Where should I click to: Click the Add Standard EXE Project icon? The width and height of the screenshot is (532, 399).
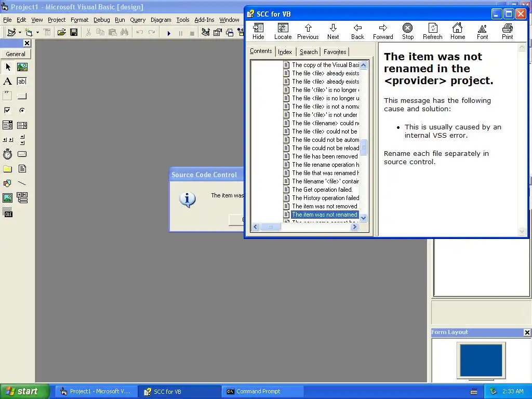11,32
